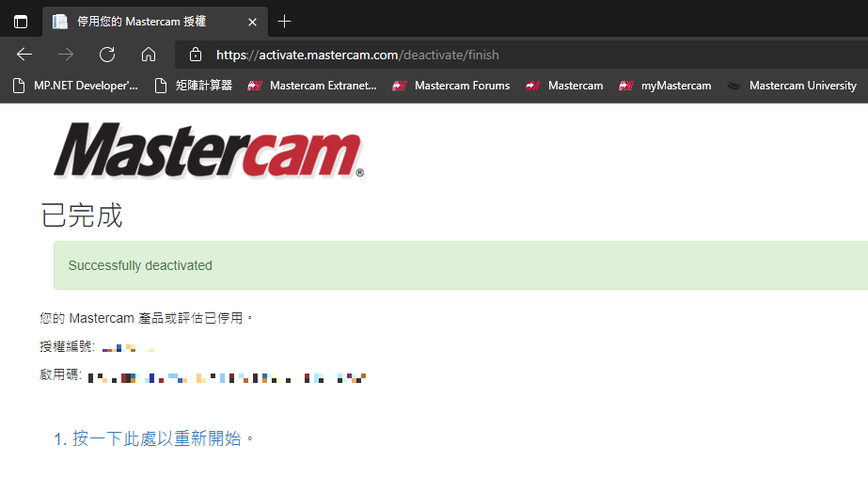
Task: Open Mastercam University bookmark
Action: tap(792, 86)
